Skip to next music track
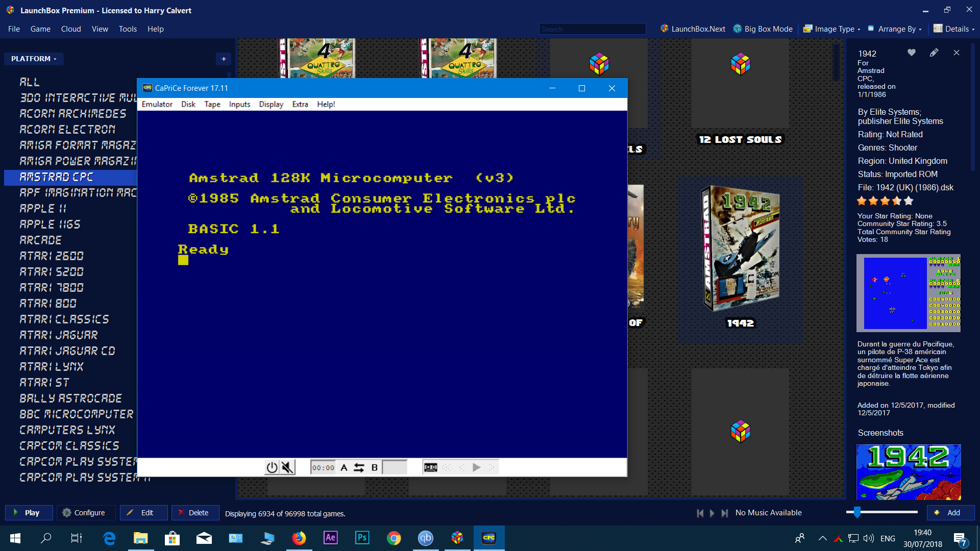 point(724,513)
